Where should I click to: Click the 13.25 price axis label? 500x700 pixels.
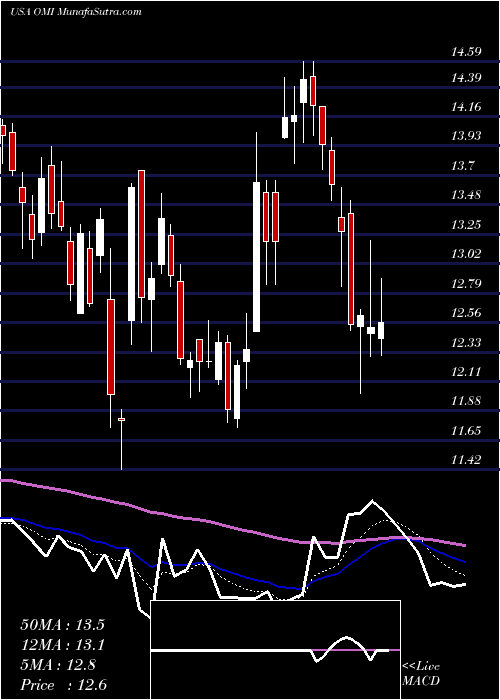[466, 225]
